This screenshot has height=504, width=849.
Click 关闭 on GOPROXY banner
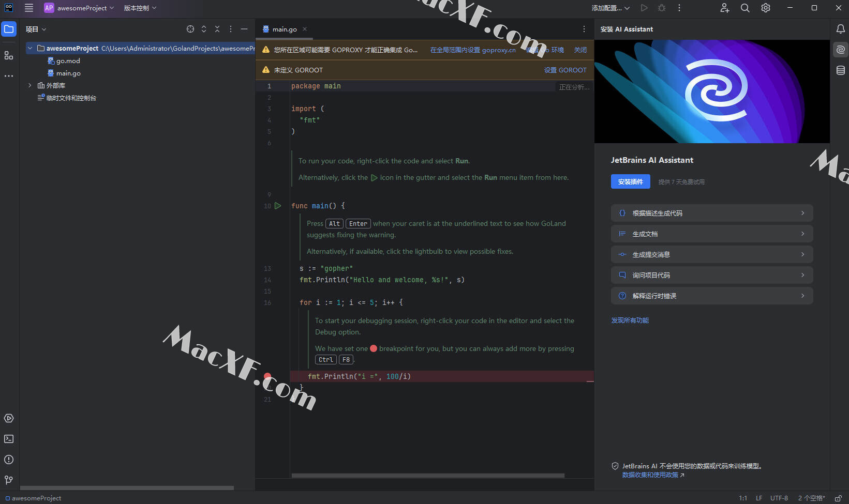coord(580,50)
